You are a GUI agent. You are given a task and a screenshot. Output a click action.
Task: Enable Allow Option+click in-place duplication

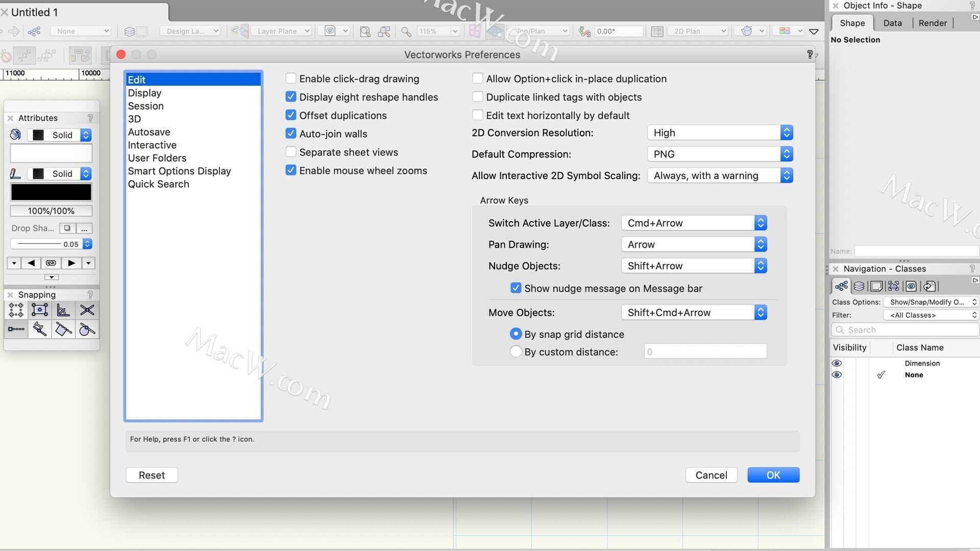[478, 79]
